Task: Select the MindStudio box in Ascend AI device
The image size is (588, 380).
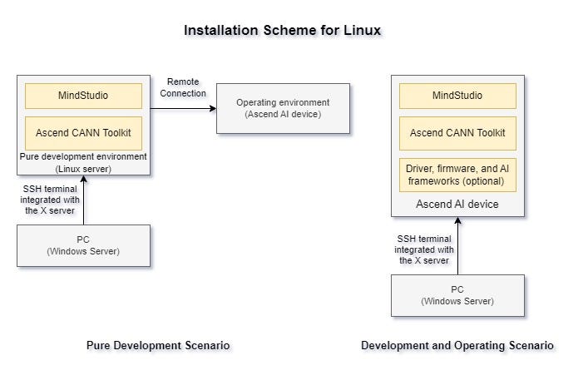Action: click(x=457, y=96)
